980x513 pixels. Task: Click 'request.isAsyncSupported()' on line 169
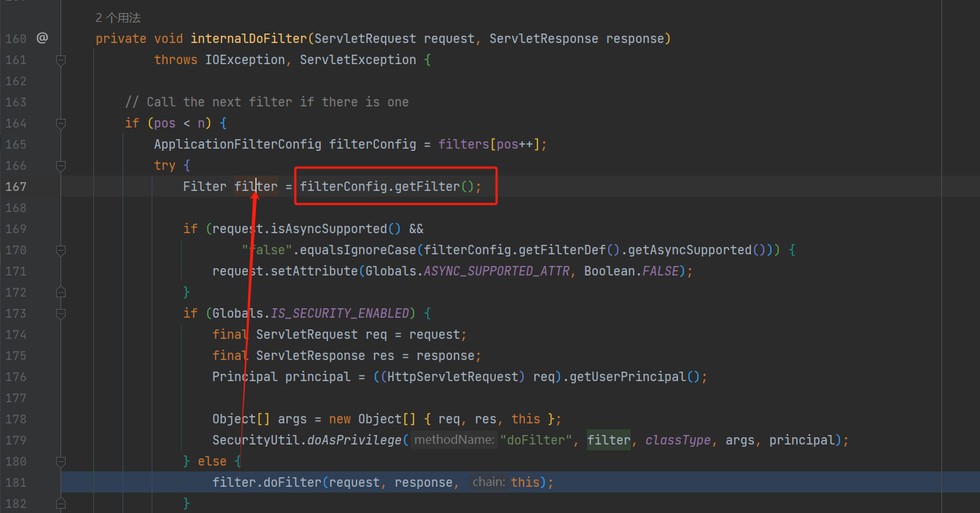[307, 229]
